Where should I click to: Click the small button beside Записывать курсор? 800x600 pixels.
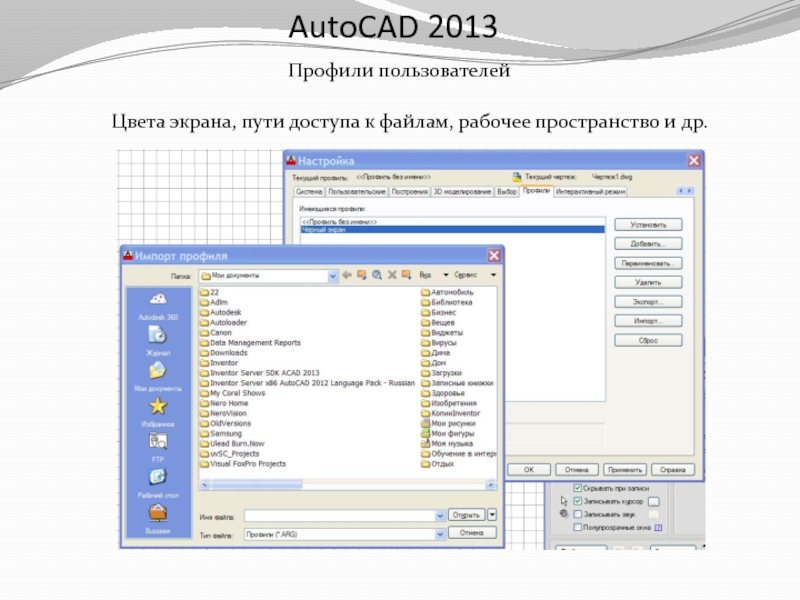point(654,502)
